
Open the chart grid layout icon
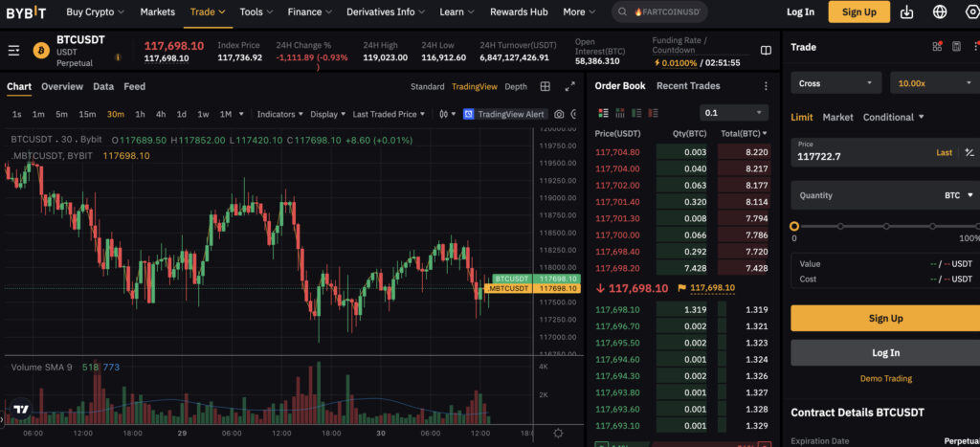pyautogui.click(x=545, y=86)
